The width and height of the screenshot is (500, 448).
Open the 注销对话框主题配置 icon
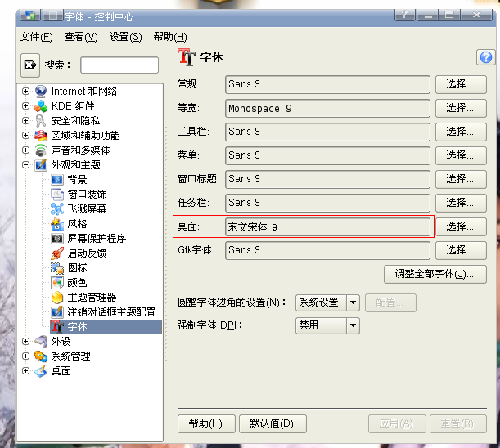[x=57, y=312]
